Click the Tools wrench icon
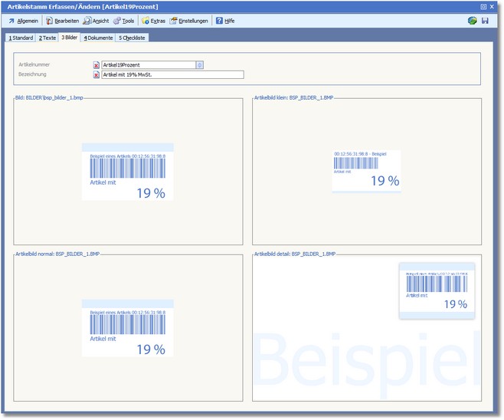Screen dimensions: 504x420 [116, 21]
